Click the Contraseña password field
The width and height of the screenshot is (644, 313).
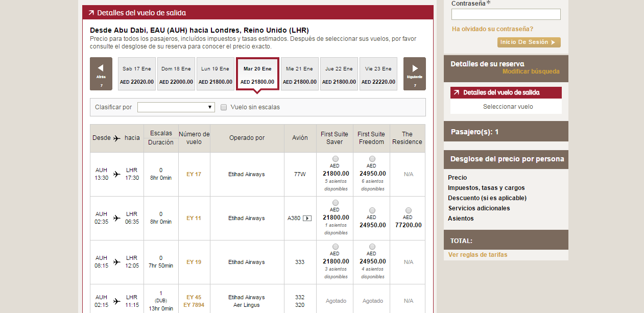pos(506,14)
